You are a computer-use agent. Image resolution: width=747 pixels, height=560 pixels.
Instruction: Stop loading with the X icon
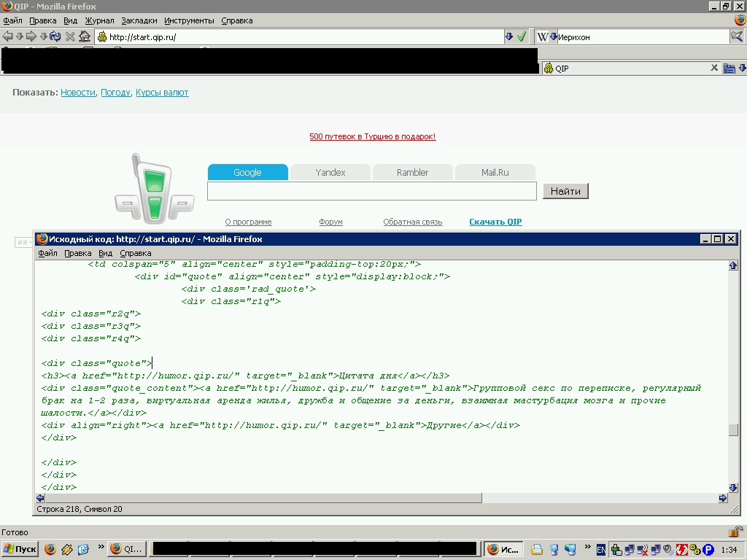coord(70,36)
